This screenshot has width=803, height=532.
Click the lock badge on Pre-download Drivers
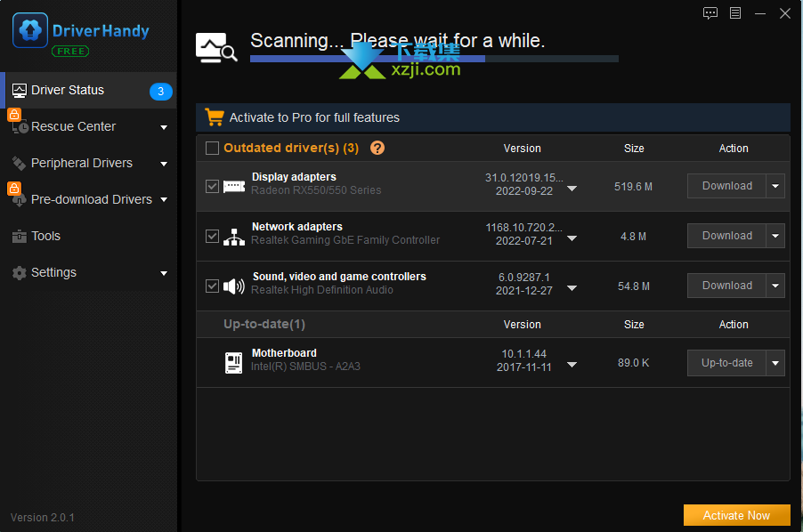[14, 189]
